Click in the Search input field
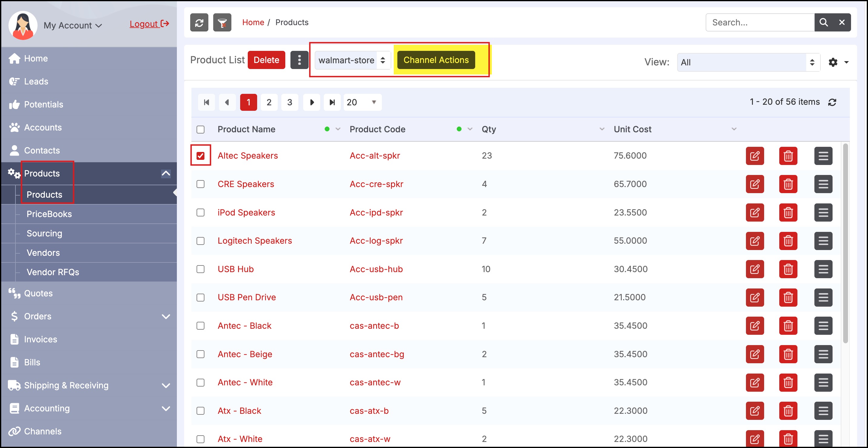868x448 pixels. point(760,23)
